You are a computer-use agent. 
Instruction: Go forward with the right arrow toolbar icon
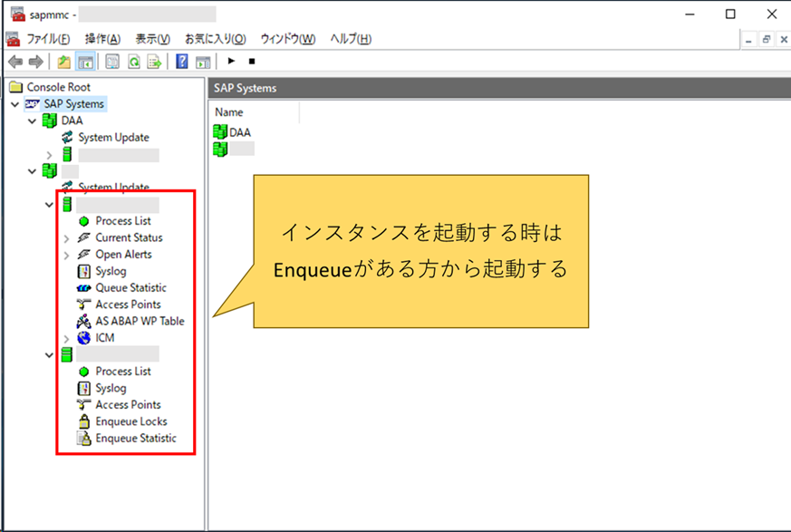tap(36, 63)
